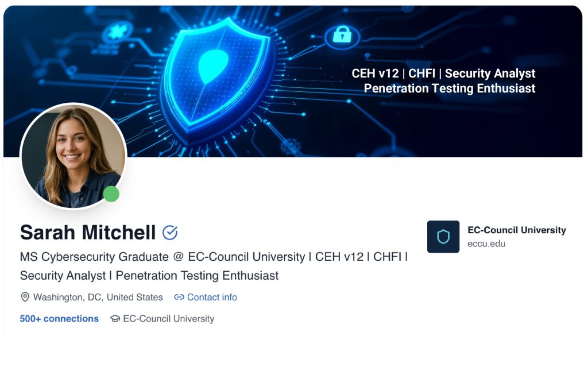Click the banner text CEH v12 | CHFI | Security Analyst
The width and height of the screenshot is (588, 367).
pyautogui.click(x=443, y=74)
